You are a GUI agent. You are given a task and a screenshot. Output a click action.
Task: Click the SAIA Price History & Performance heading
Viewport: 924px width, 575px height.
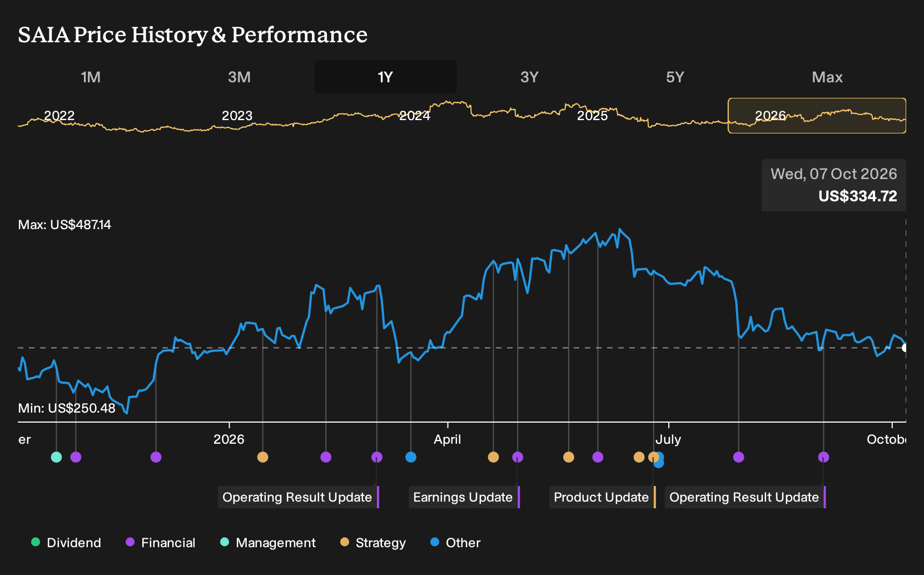(193, 34)
